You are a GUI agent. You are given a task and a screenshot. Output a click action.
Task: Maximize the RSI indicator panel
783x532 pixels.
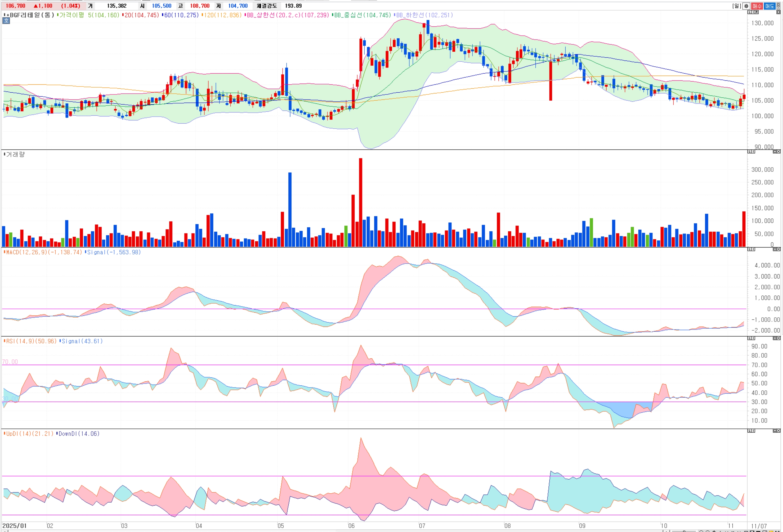click(775, 338)
